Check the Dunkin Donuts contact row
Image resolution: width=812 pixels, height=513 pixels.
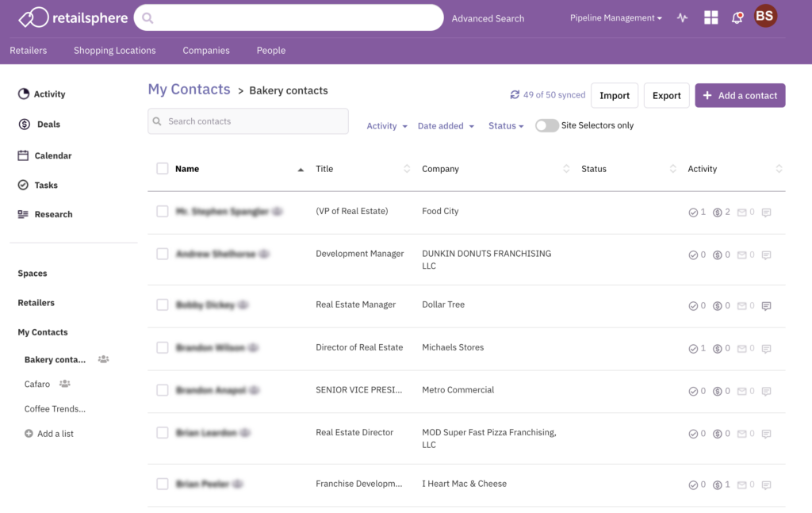(x=162, y=254)
